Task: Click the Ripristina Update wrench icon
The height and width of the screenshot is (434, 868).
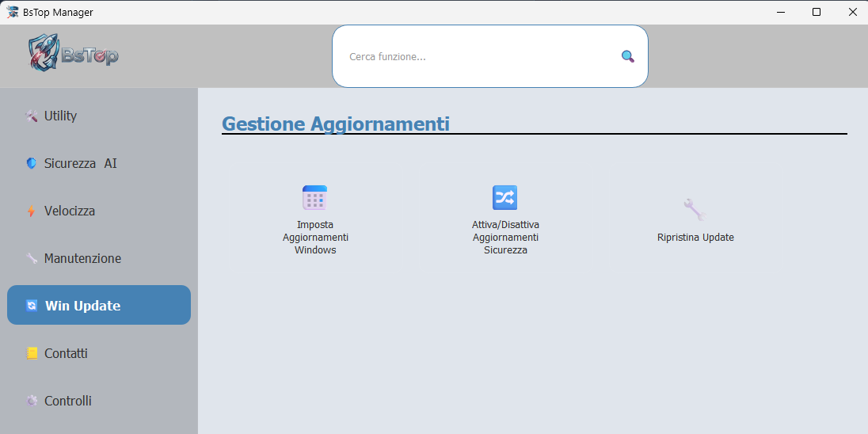Action: 695,210
